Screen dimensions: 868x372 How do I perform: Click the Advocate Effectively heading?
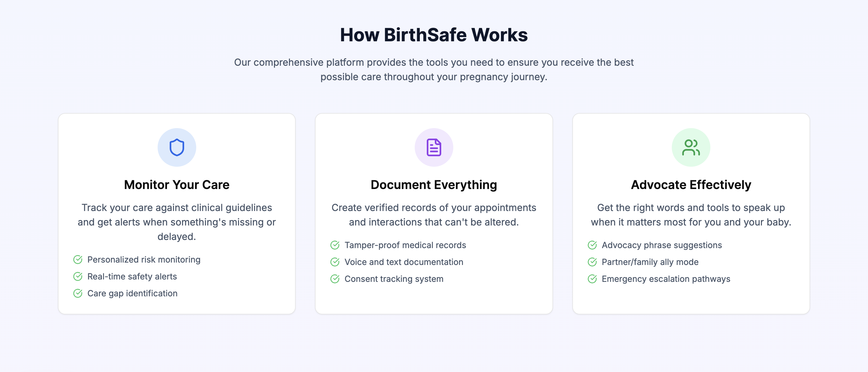tap(691, 185)
